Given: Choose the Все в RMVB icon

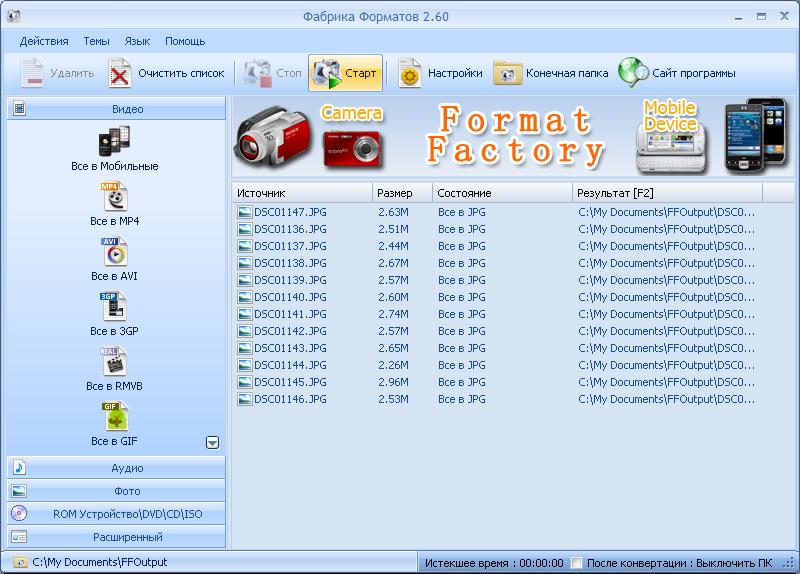Looking at the screenshot, I should click(x=113, y=361).
